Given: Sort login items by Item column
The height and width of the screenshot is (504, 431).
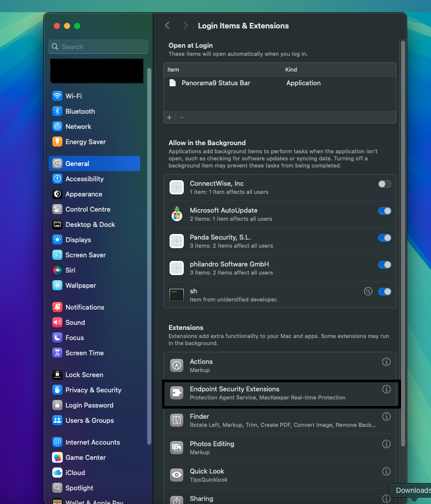Looking at the screenshot, I should click(x=173, y=70).
